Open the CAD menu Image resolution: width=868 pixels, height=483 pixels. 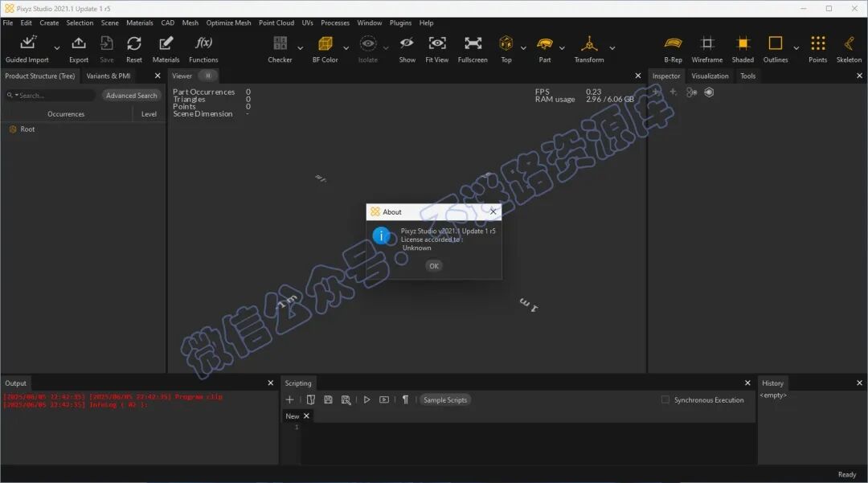[x=168, y=23]
